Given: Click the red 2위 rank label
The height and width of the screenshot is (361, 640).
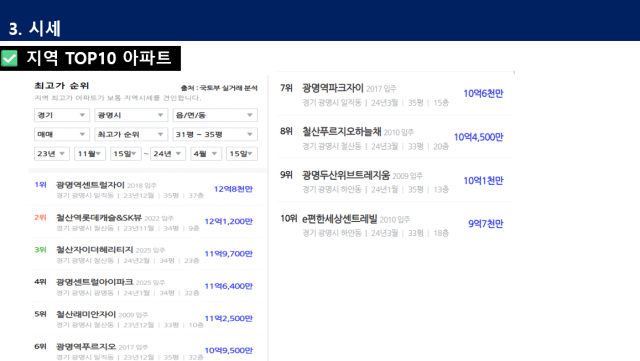Looking at the screenshot, I should [x=40, y=217].
